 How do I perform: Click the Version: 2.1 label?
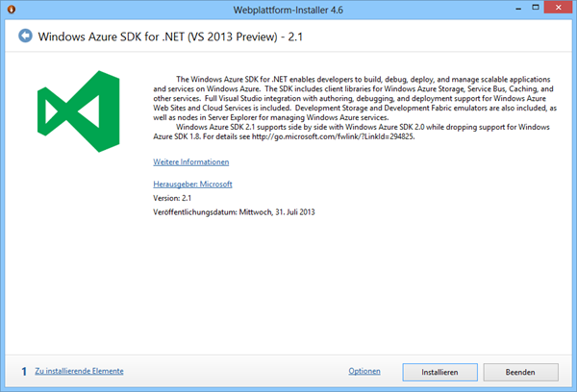[174, 196]
